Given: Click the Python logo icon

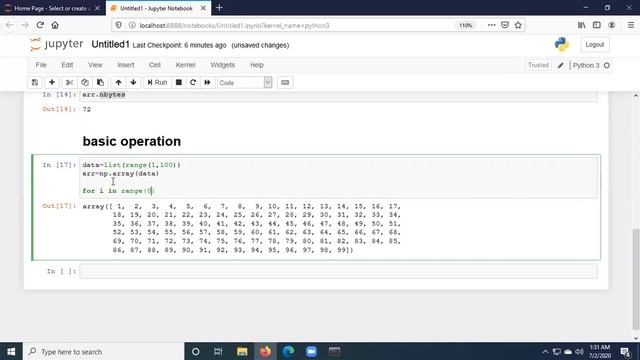Looking at the screenshot, I should pyautogui.click(x=562, y=44).
